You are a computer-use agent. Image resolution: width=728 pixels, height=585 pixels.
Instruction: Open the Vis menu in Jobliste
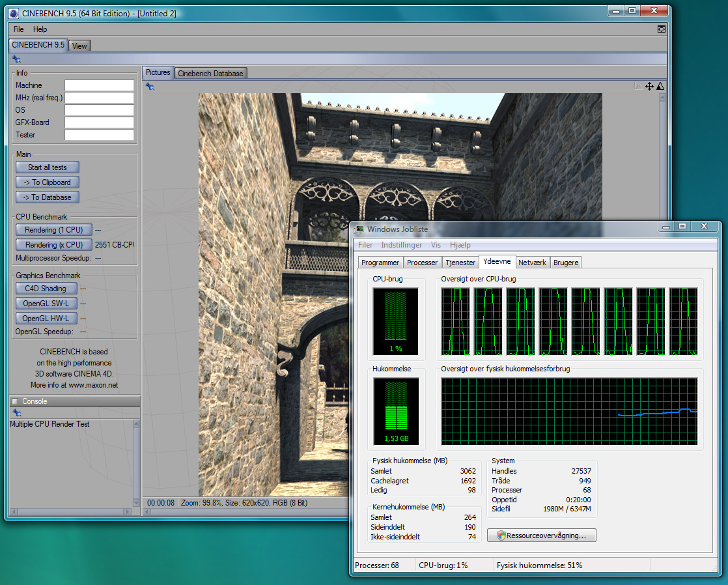436,245
